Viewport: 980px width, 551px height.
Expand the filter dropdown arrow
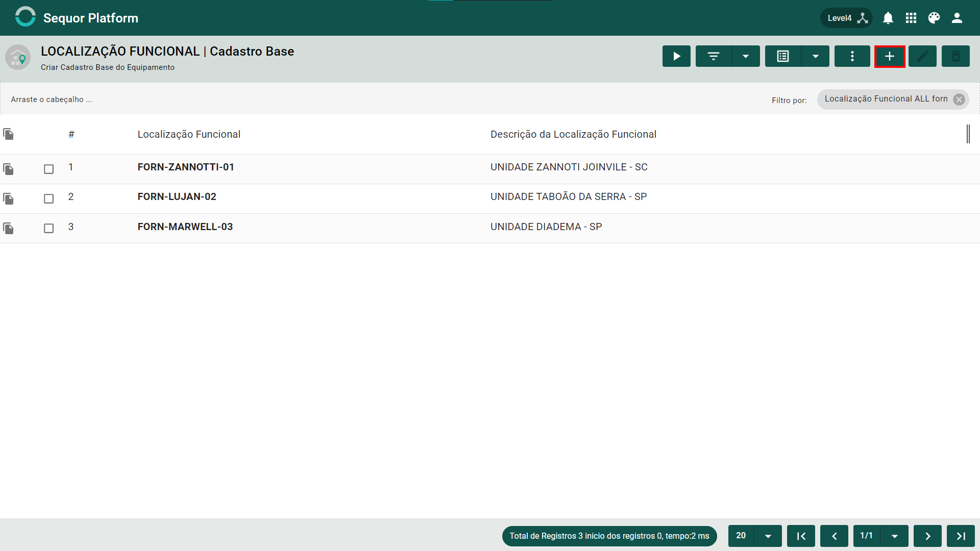pyautogui.click(x=746, y=56)
